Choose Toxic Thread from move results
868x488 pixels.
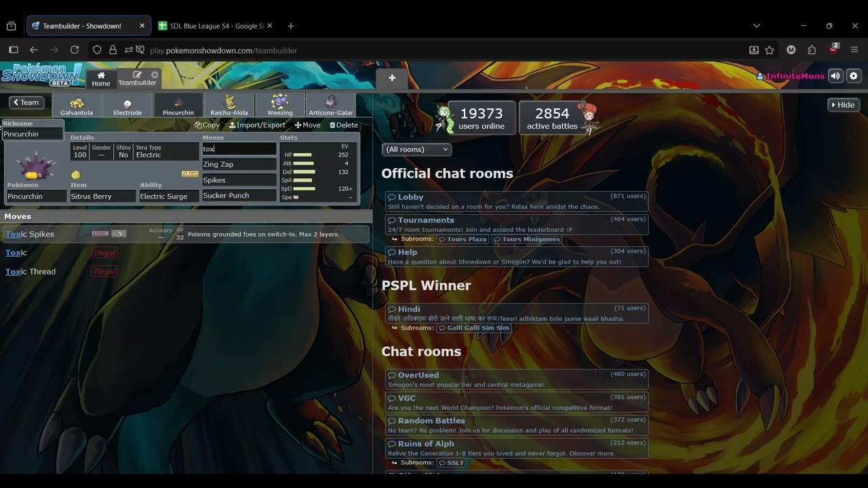(186, 272)
